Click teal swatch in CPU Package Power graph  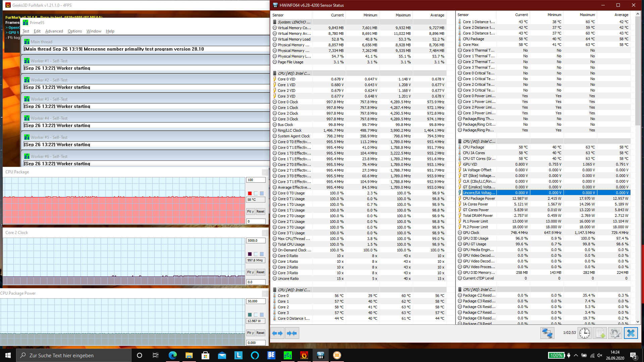(250, 315)
